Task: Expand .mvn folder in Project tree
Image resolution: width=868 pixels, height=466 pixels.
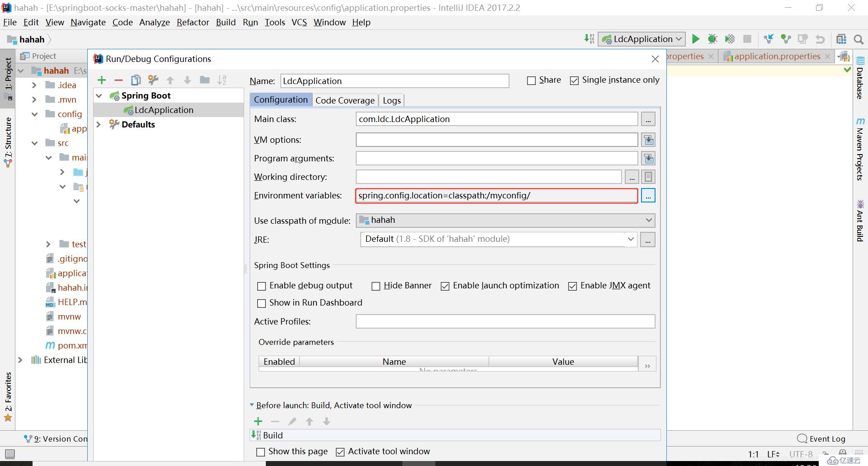Action: [x=34, y=99]
